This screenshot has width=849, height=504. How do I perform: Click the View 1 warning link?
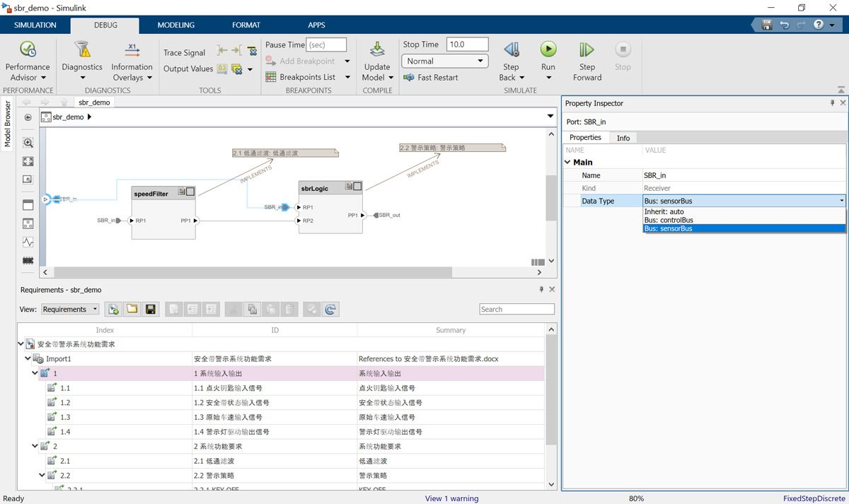[451, 498]
